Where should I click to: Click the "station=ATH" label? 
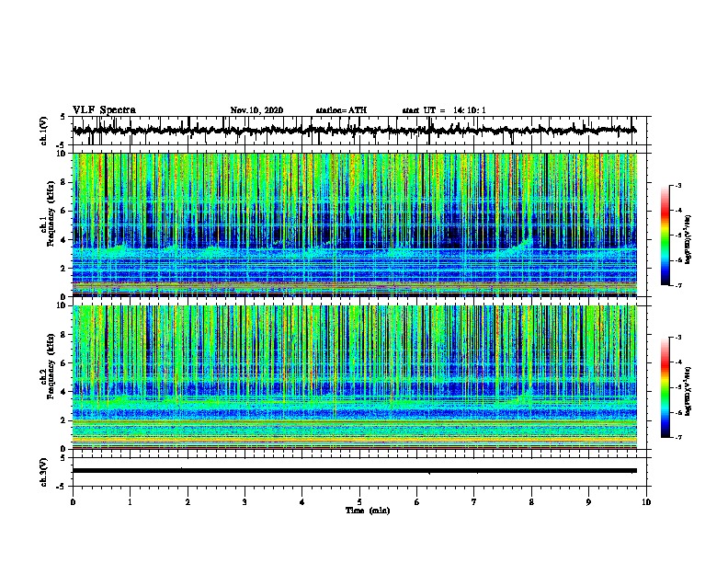click(341, 110)
